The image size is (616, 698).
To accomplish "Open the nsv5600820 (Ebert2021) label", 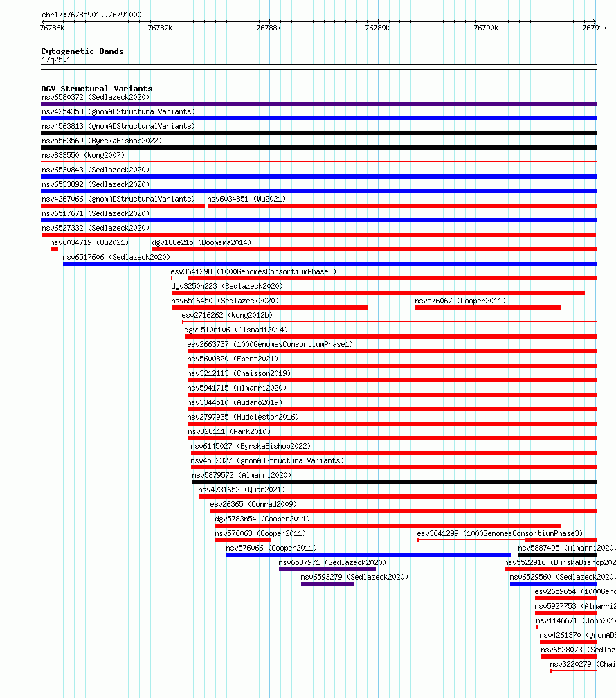I will tap(233, 359).
